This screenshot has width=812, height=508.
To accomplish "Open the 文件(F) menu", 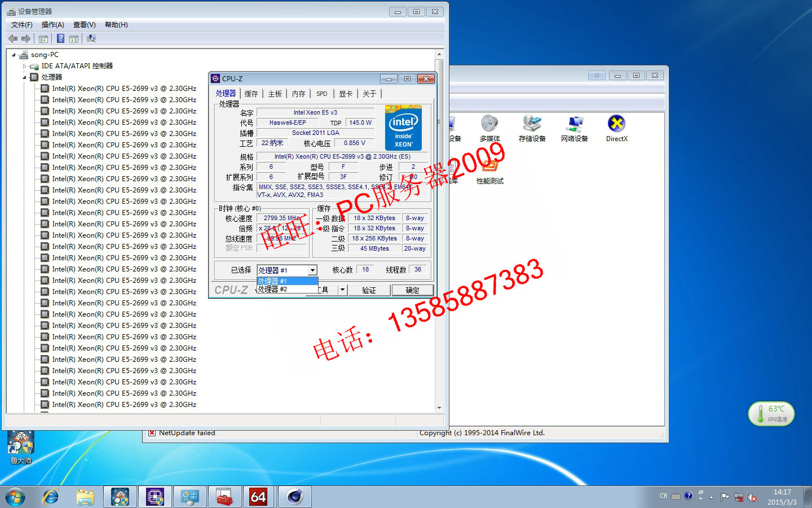I will 22,25.
